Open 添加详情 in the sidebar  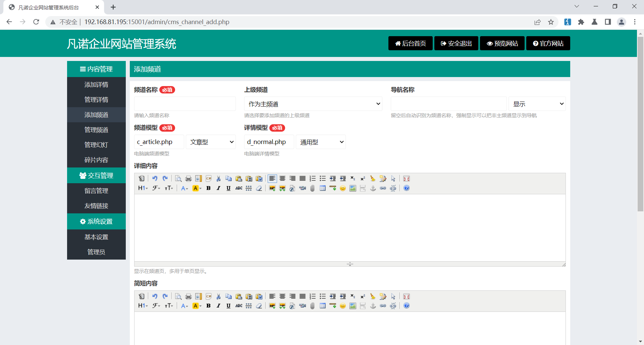click(x=96, y=85)
